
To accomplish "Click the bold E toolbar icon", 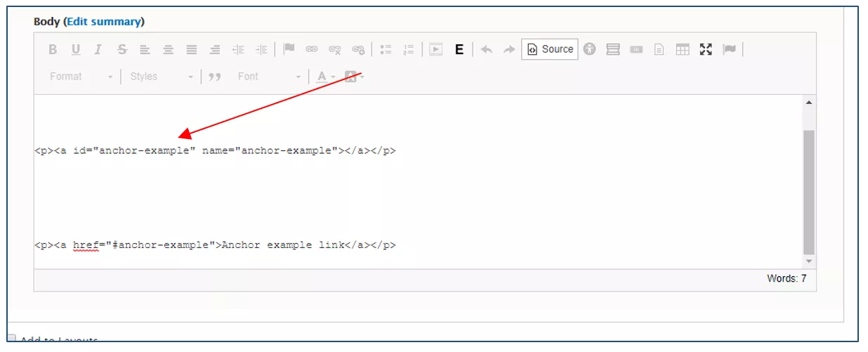I will (459, 49).
